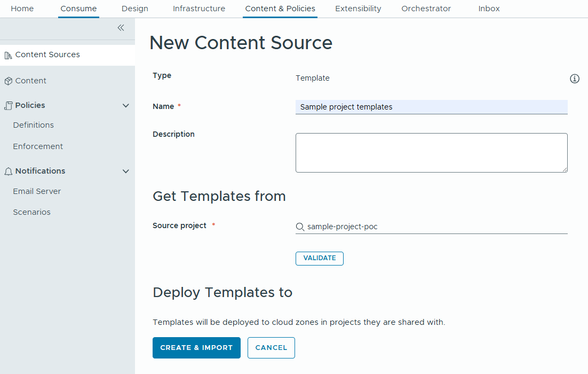Switch to the Consume tab

pyautogui.click(x=78, y=9)
